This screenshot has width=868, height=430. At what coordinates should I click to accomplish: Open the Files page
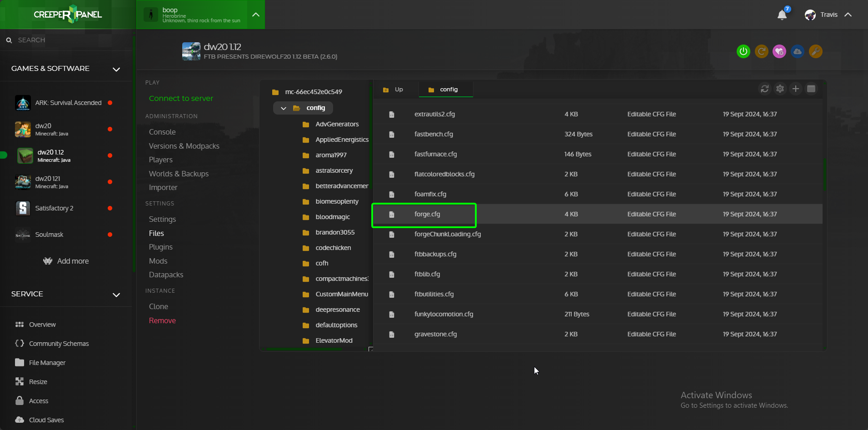pos(156,233)
